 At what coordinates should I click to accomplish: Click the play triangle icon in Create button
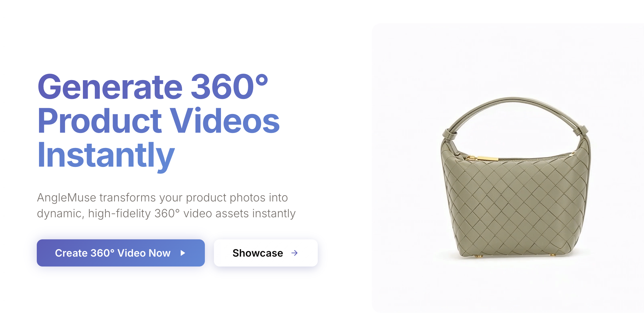183,253
